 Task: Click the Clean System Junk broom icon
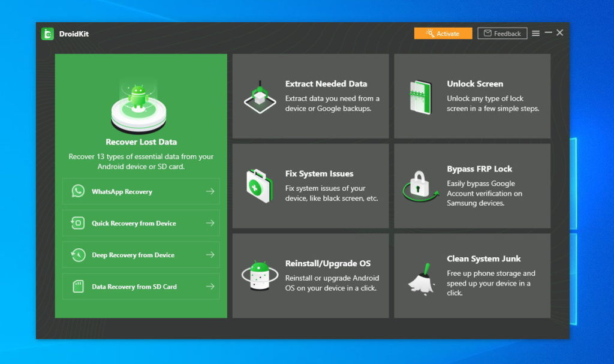422,279
